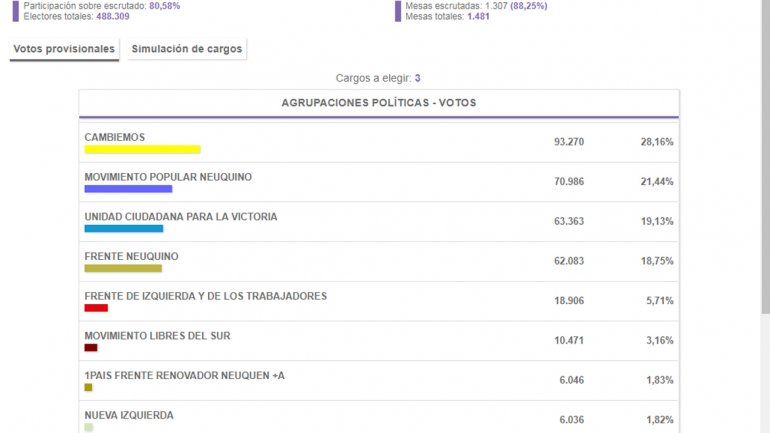Viewport: 770px width, 433px height.
Task: Click the Agrupaciones Políticas - Votos header
Action: pos(379,103)
